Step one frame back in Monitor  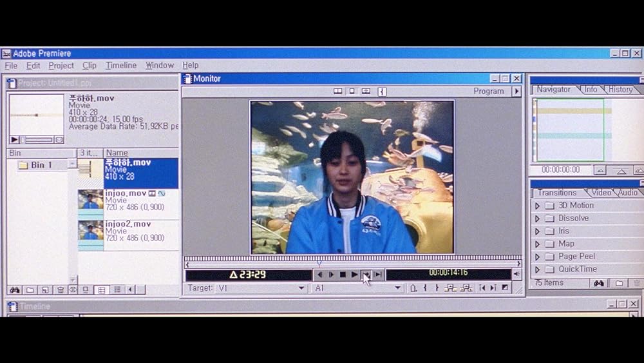click(x=319, y=275)
